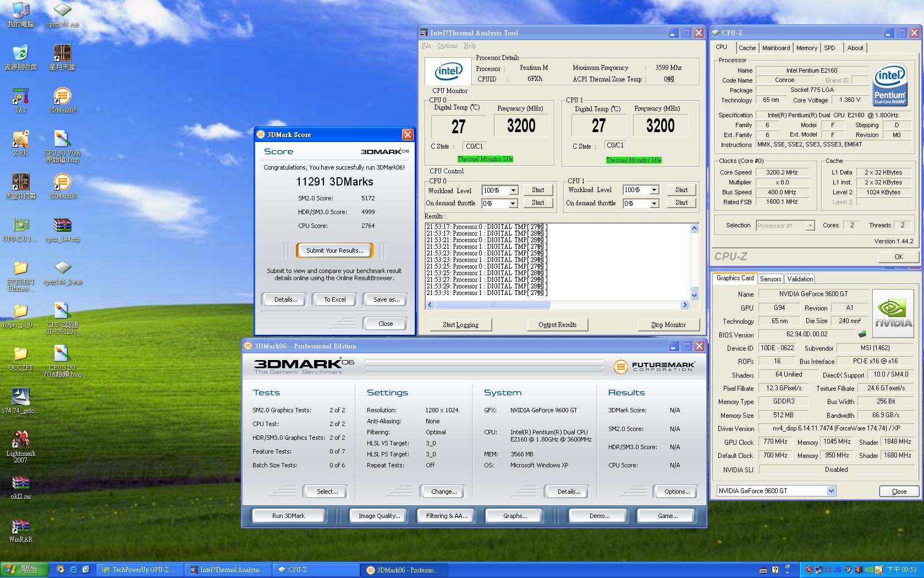This screenshot has height=578, width=924.
Task: Open the GPU-Z graphics card selector dropdown
Action: [x=831, y=490]
